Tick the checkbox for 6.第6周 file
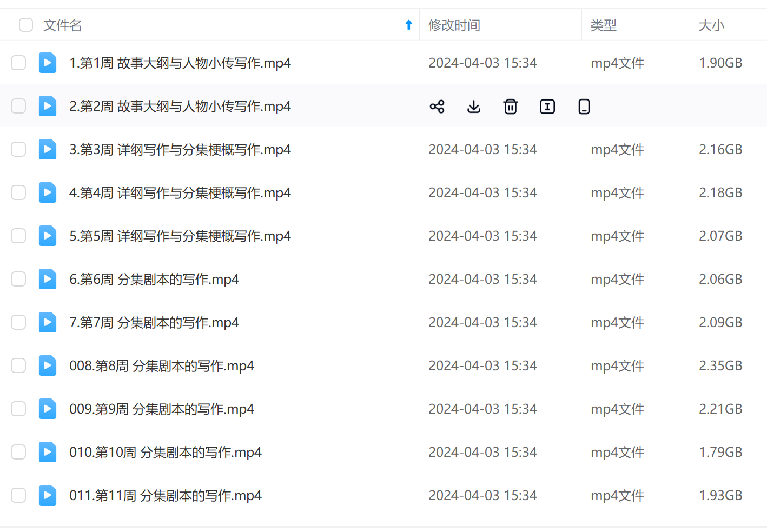 pyautogui.click(x=18, y=279)
